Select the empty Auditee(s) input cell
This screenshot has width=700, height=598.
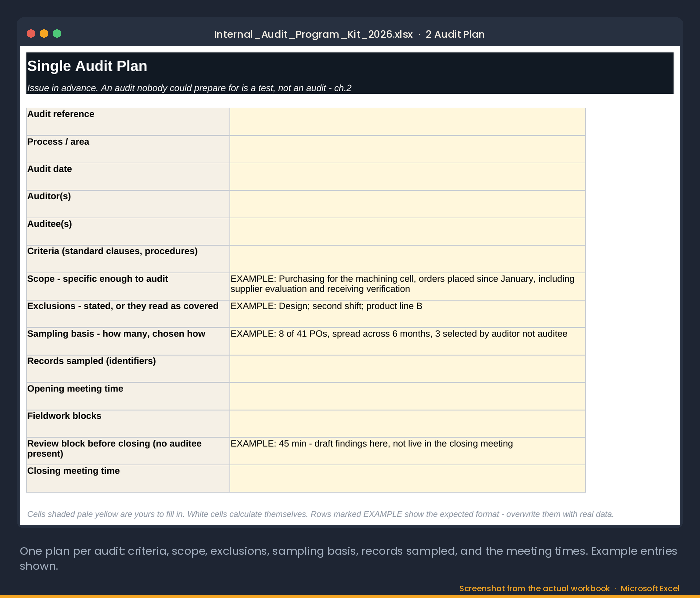[x=407, y=232]
